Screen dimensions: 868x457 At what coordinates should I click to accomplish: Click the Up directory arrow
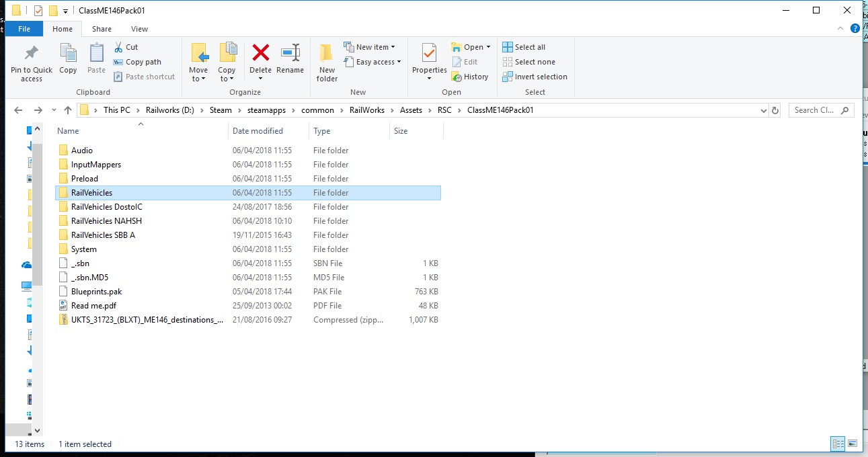point(67,110)
